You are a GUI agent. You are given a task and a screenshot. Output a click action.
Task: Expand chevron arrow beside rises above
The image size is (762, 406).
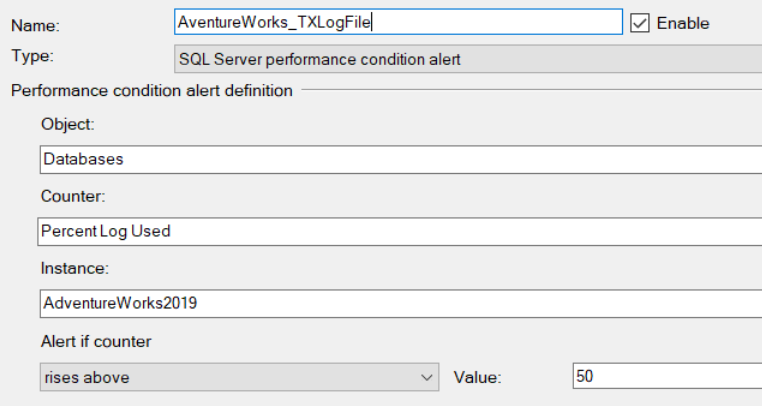pos(427,377)
